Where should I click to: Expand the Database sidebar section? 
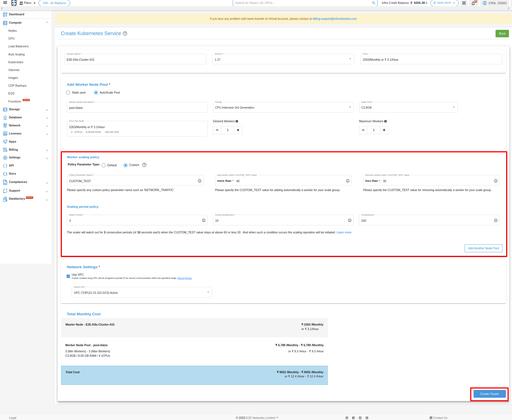[x=47, y=118]
